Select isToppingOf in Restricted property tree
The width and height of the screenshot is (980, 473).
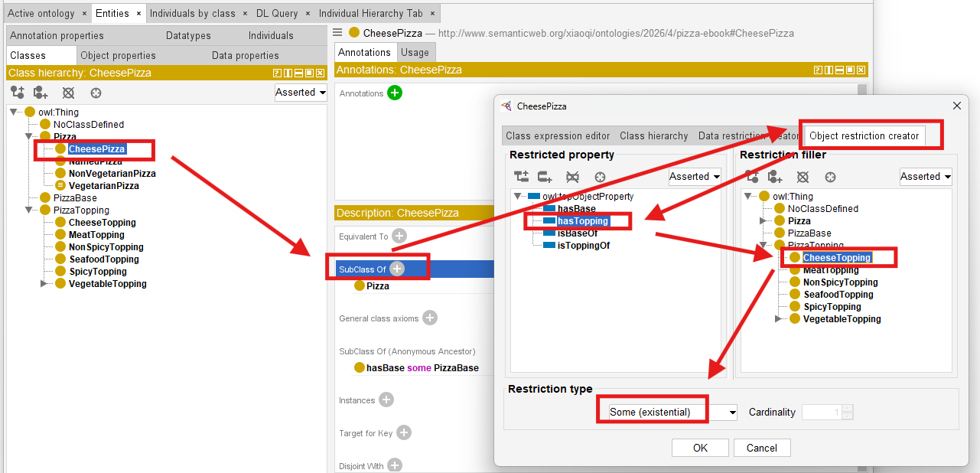583,246
